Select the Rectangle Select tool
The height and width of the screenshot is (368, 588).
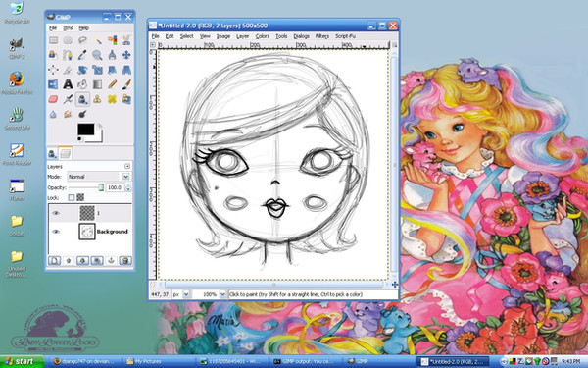point(53,40)
